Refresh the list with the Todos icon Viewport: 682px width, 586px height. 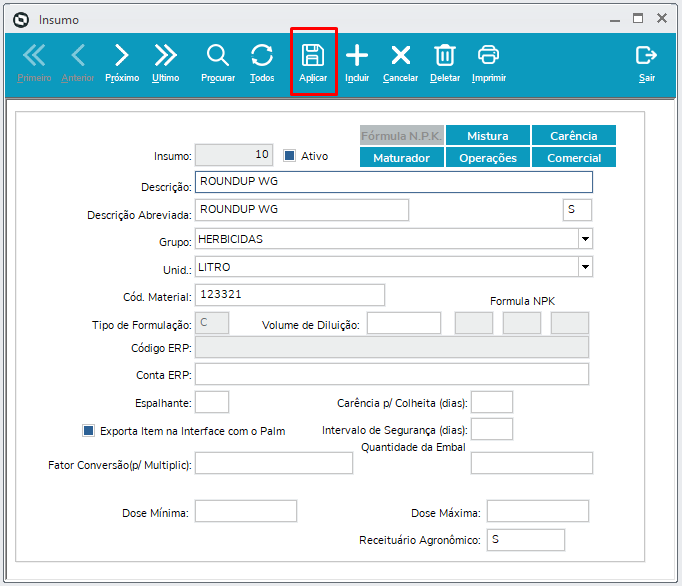(x=262, y=55)
